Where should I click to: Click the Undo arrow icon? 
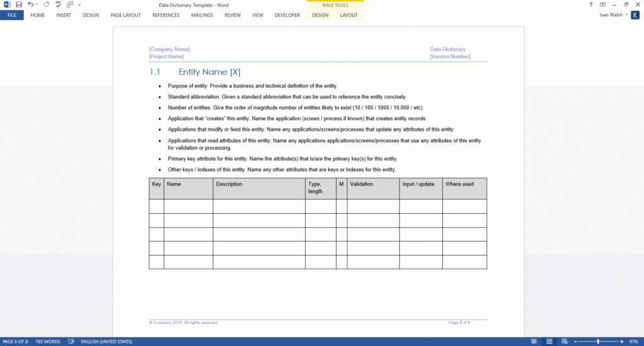click(x=30, y=4)
